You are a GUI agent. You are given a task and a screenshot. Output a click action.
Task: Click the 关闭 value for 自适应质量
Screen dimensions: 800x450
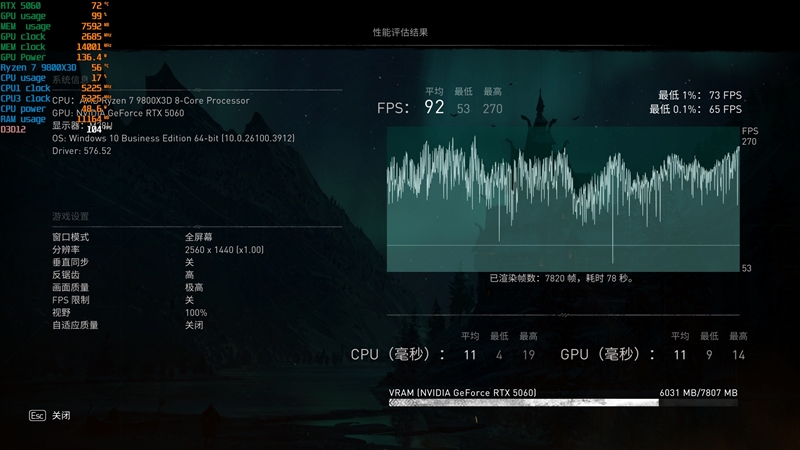[x=194, y=325]
